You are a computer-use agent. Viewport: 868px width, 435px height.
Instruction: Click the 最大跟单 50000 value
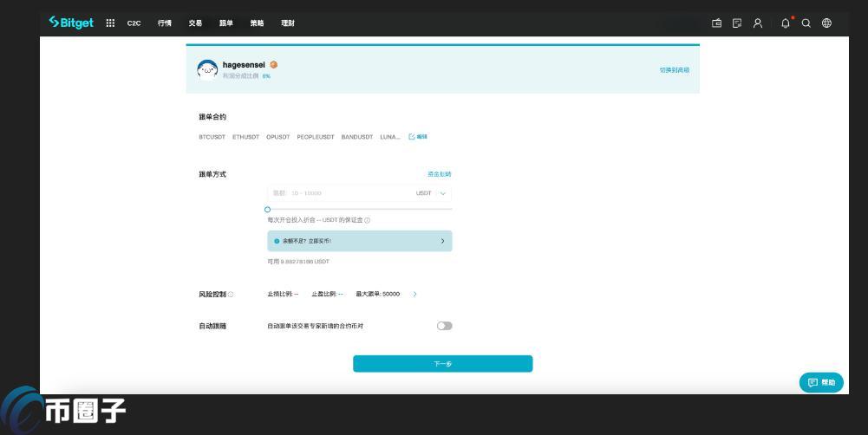(377, 295)
